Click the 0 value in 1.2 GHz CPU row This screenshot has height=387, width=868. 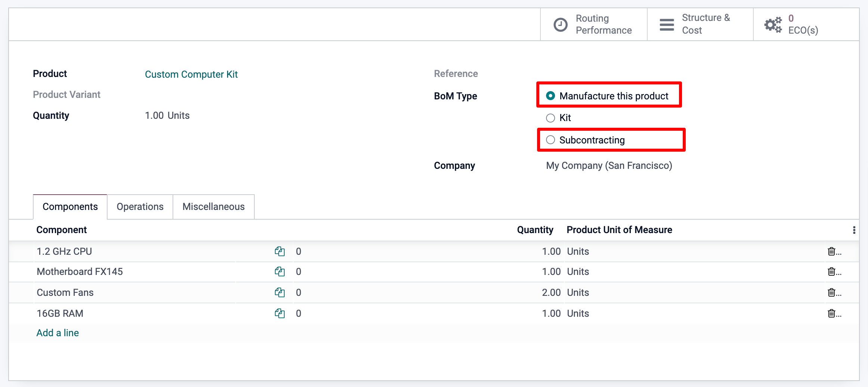point(298,251)
